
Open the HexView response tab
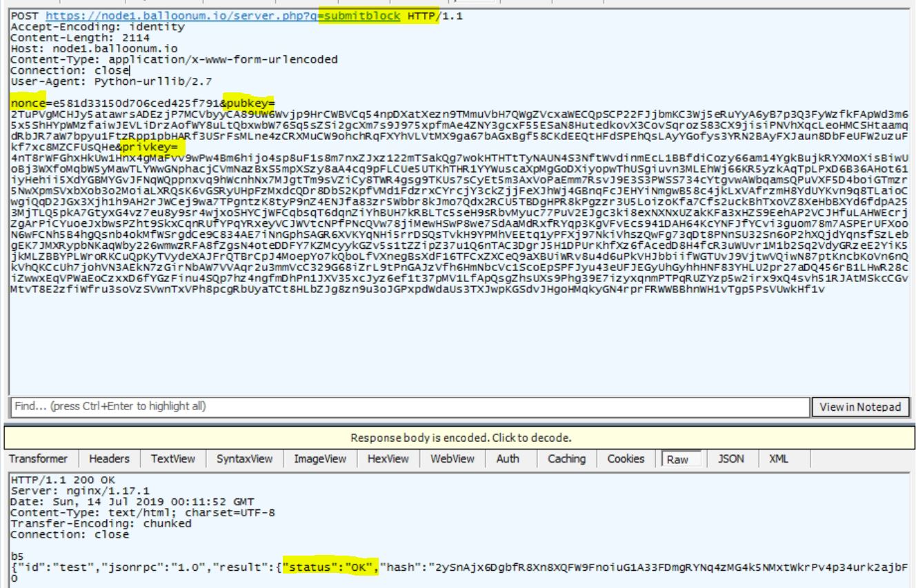(x=387, y=458)
